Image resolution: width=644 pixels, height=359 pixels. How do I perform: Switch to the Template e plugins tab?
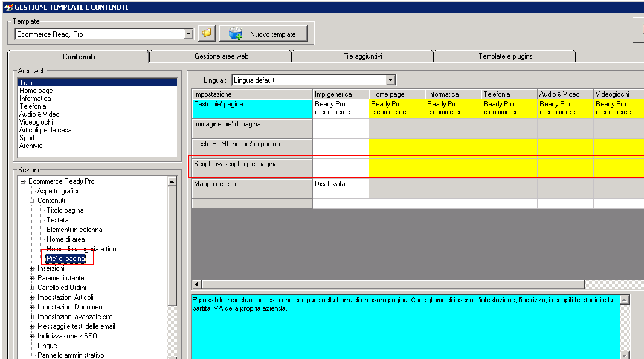[x=505, y=56]
